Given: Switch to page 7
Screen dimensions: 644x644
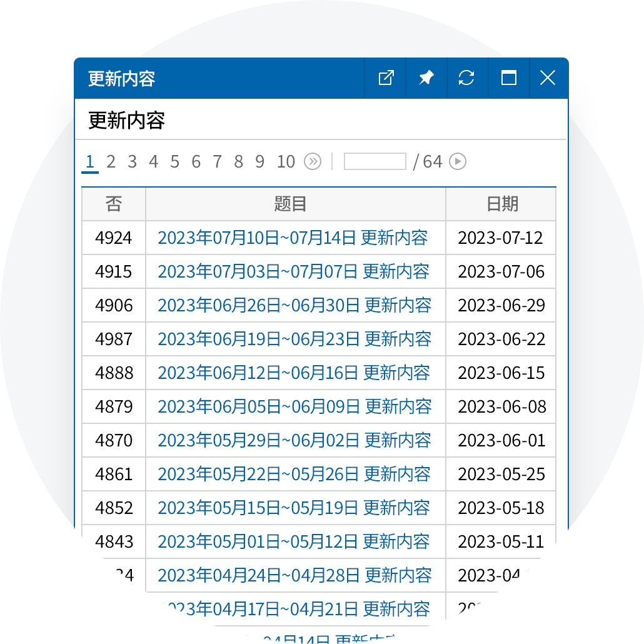Looking at the screenshot, I should (217, 162).
